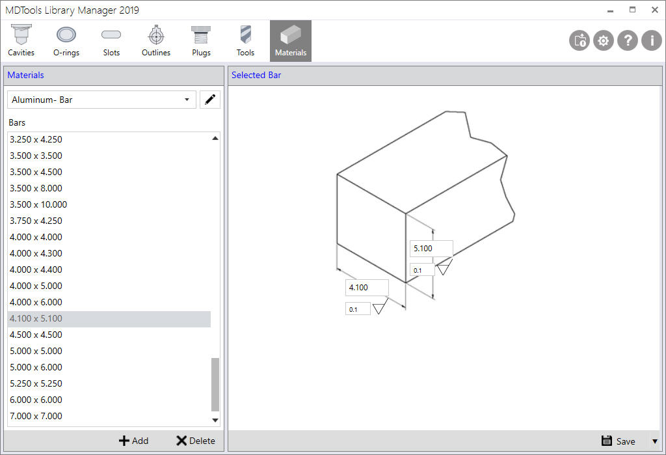Save the library

click(618, 441)
